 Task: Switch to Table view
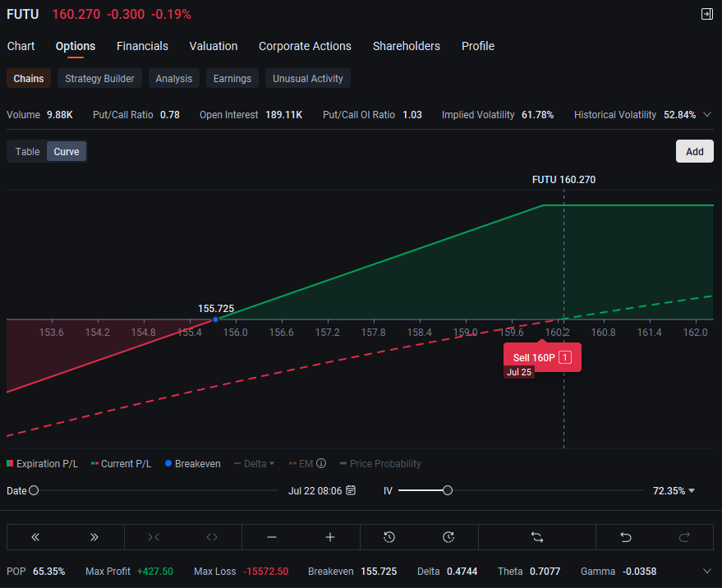[x=28, y=151]
